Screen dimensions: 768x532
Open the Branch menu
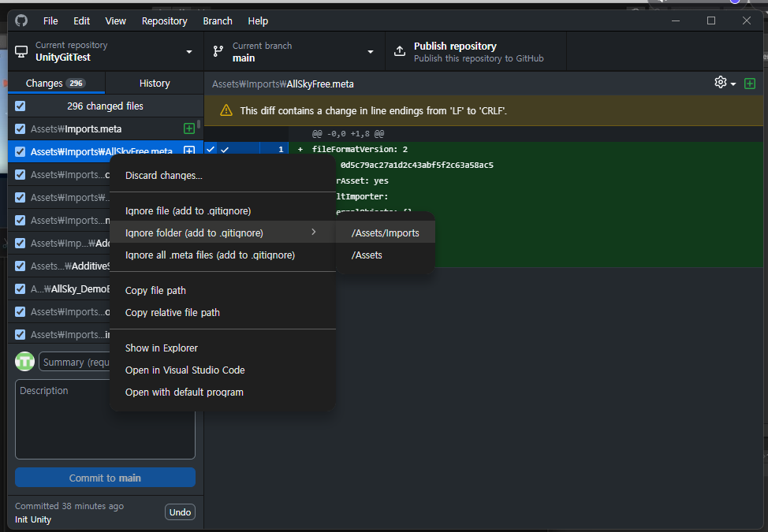click(x=218, y=21)
